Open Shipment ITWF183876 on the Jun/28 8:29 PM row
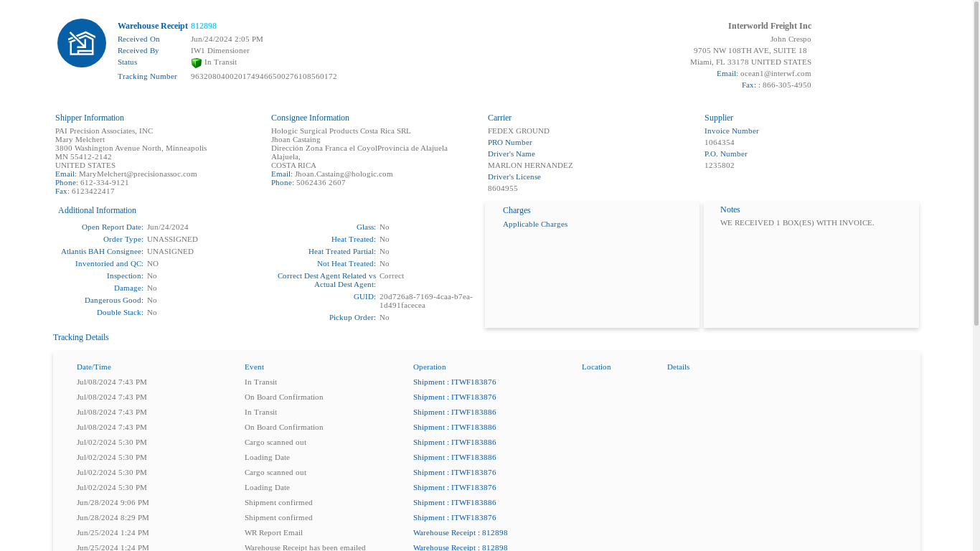The height and width of the screenshot is (551, 980). 455,517
